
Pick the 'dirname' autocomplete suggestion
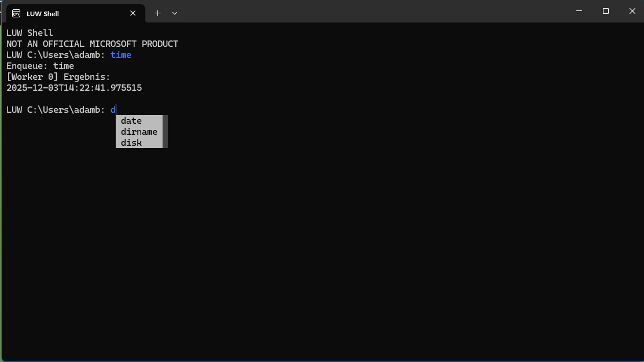tap(139, 132)
